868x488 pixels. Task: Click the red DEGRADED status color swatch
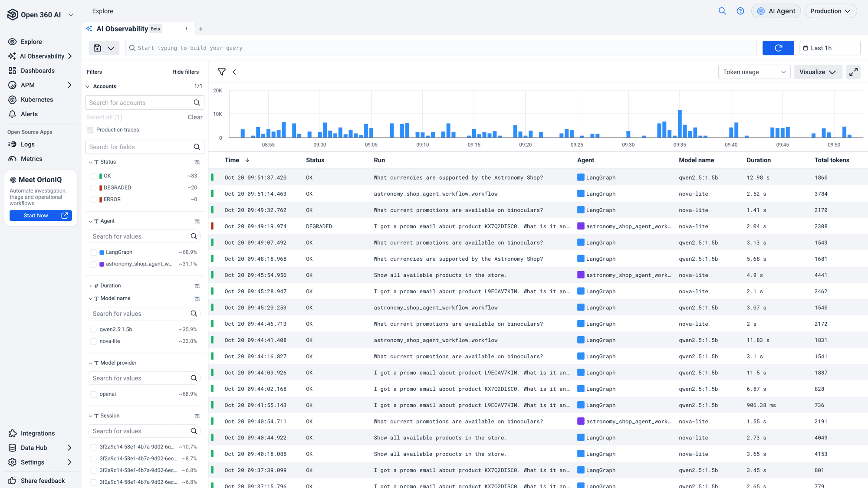click(101, 188)
